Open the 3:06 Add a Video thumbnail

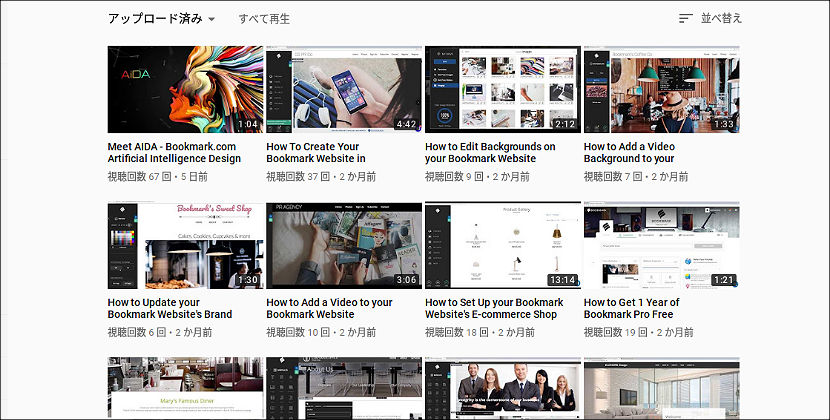[x=344, y=245]
